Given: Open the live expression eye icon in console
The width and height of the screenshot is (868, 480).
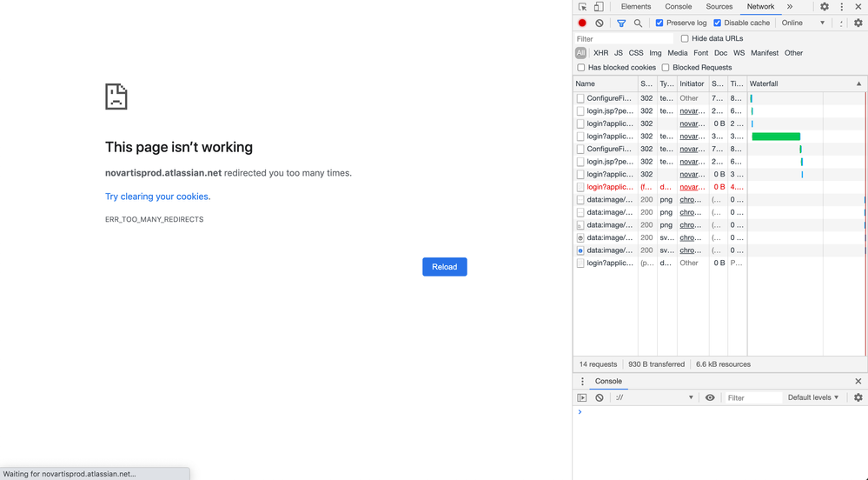Looking at the screenshot, I should point(710,397).
